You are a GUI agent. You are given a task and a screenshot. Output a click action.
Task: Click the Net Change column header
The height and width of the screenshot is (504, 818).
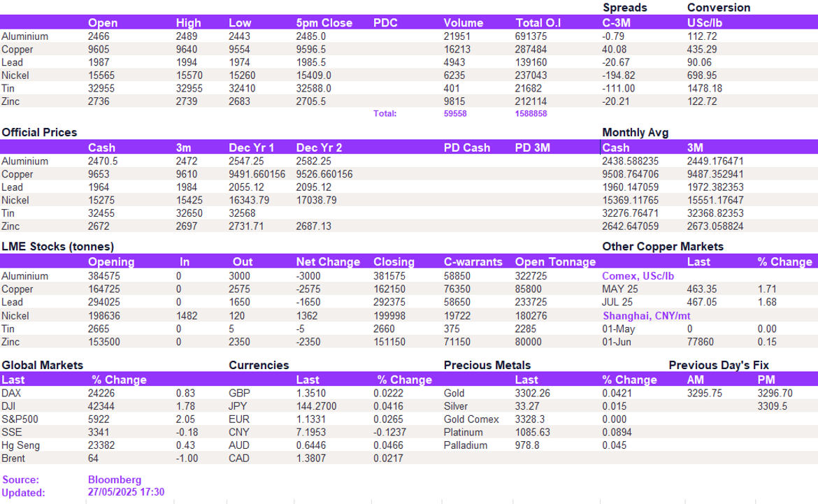tap(328, 262)
